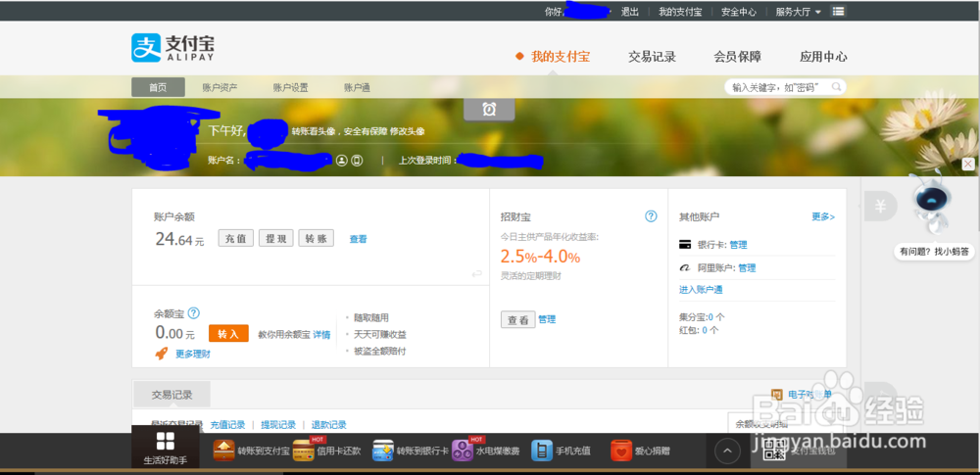The width and height of the screenshot is (980, 475).
Task: Click the yen sign side tab
Action: click(x=880, y=206)
